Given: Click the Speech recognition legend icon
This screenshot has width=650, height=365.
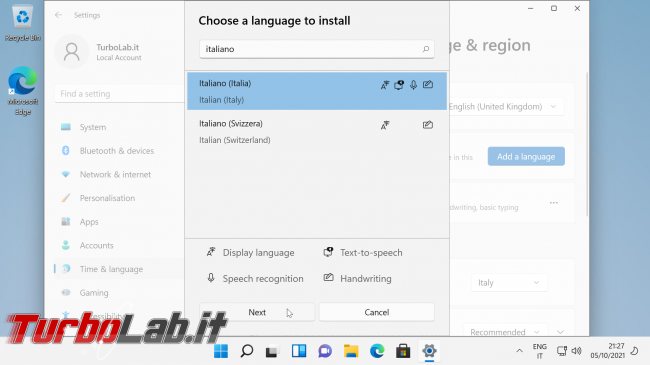Looking at the screenshot, I should [x=211, y=278].
